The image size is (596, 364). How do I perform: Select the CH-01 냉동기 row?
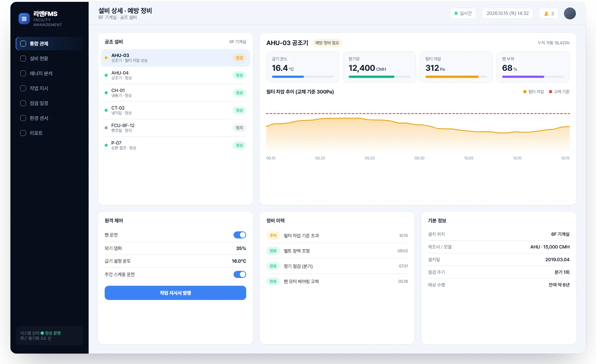[175, 93]
